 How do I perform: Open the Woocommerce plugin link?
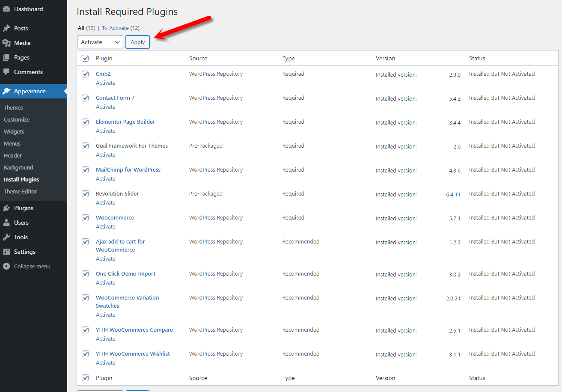coord(115,218)
